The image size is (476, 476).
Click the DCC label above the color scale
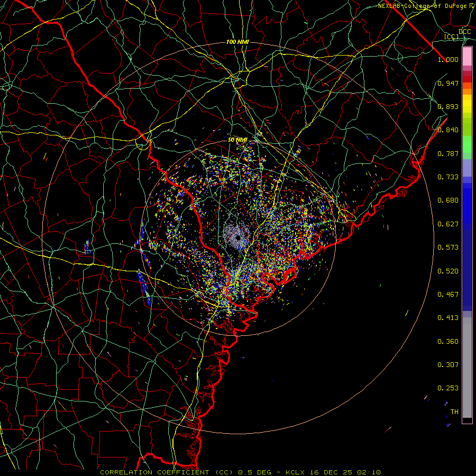point(464,32)
